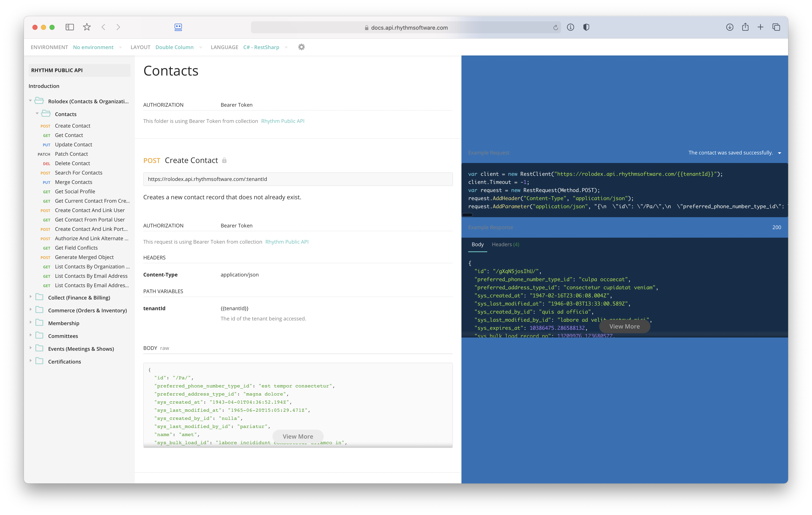Click the page reload icon
The width and height of the screenshot is (812, 515).
555,28
